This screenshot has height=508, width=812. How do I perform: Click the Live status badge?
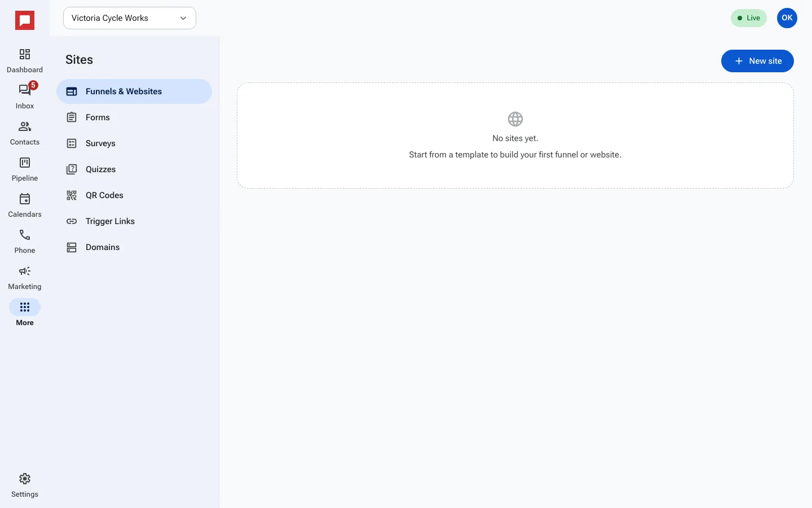[749, 18]
